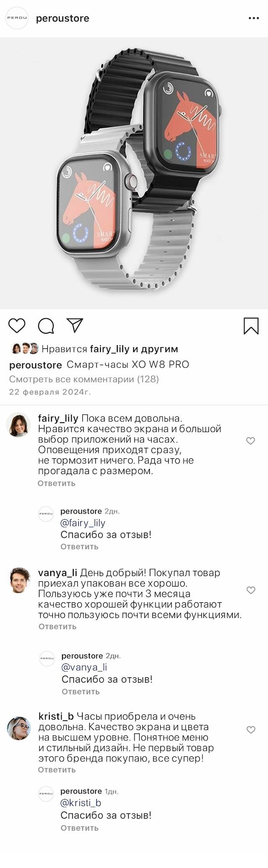
Task: Open the three-dots post options menu
Action: coord(254,18)
